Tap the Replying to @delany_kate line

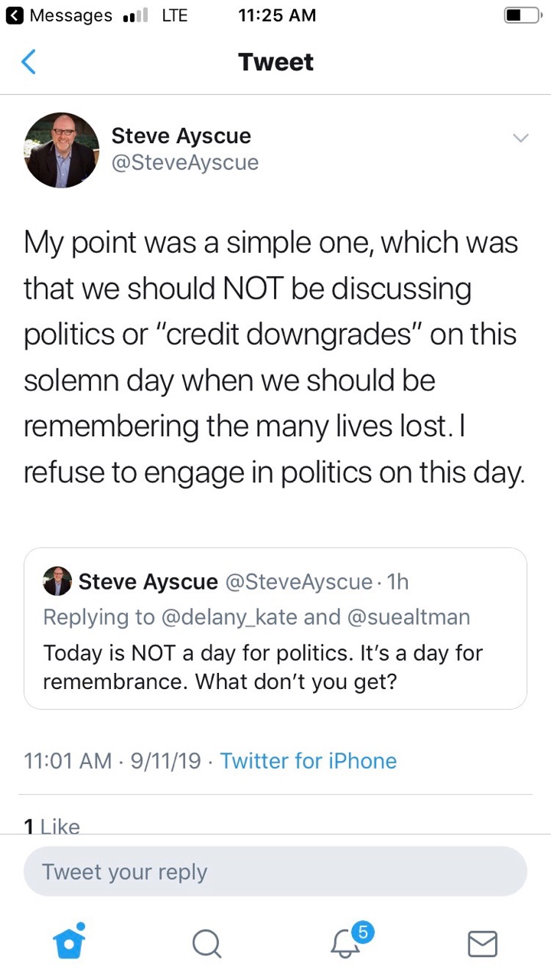tap(256, 616)
